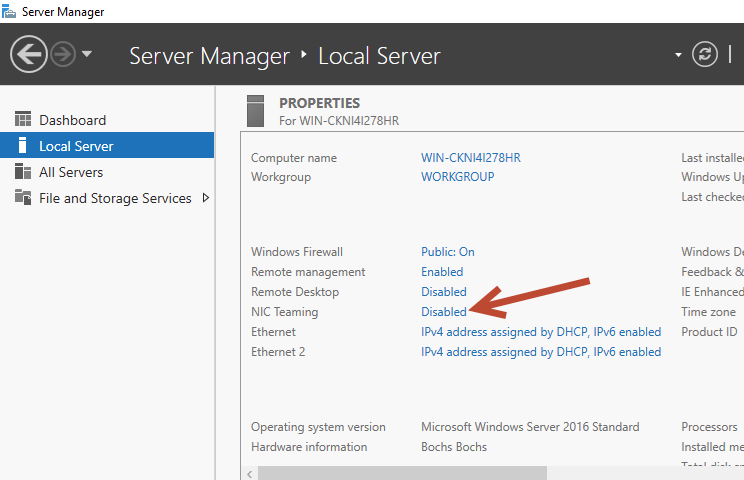Screen dimensions: 744x480
Task: Click the breadcrumb separator arrow
Action: [x=304, y=55]
